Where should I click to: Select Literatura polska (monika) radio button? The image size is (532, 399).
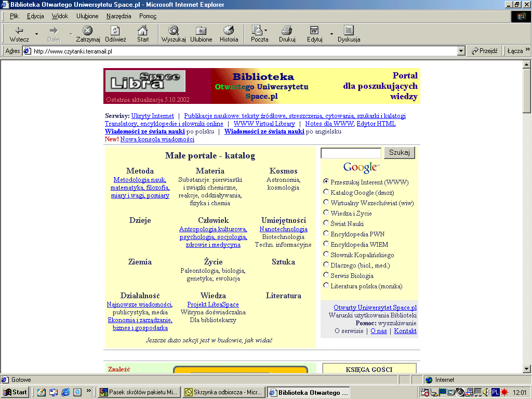326,285
